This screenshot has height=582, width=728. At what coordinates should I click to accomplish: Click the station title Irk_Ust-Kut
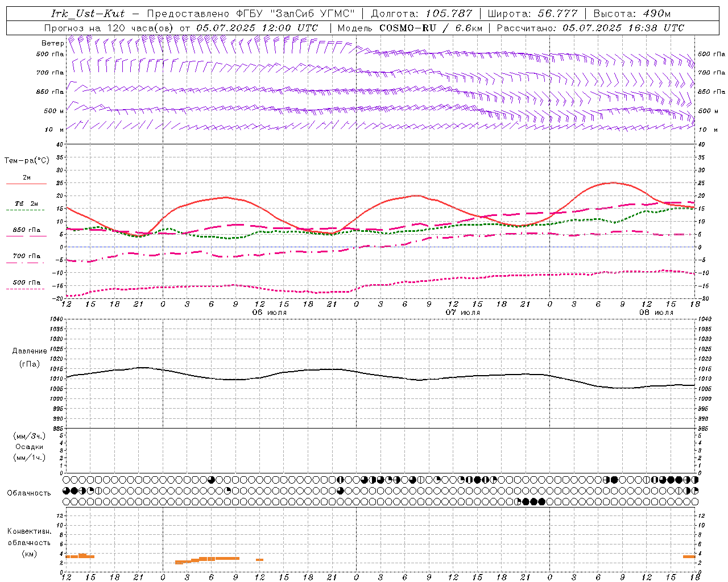pyautogui.click(x=88, y=14)
